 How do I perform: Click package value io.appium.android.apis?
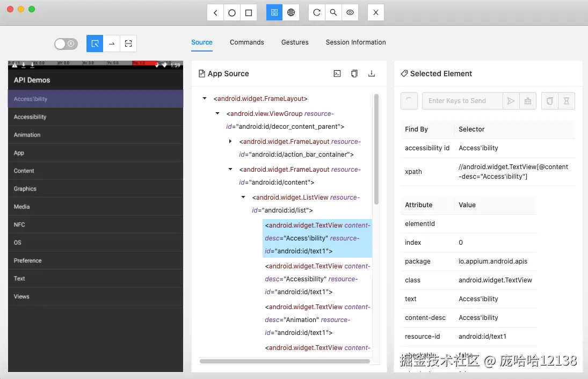[x=493, y=261]
